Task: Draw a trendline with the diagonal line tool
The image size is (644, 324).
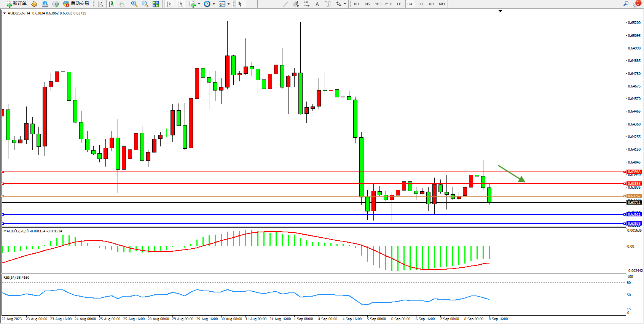Action: click(285, 4)
